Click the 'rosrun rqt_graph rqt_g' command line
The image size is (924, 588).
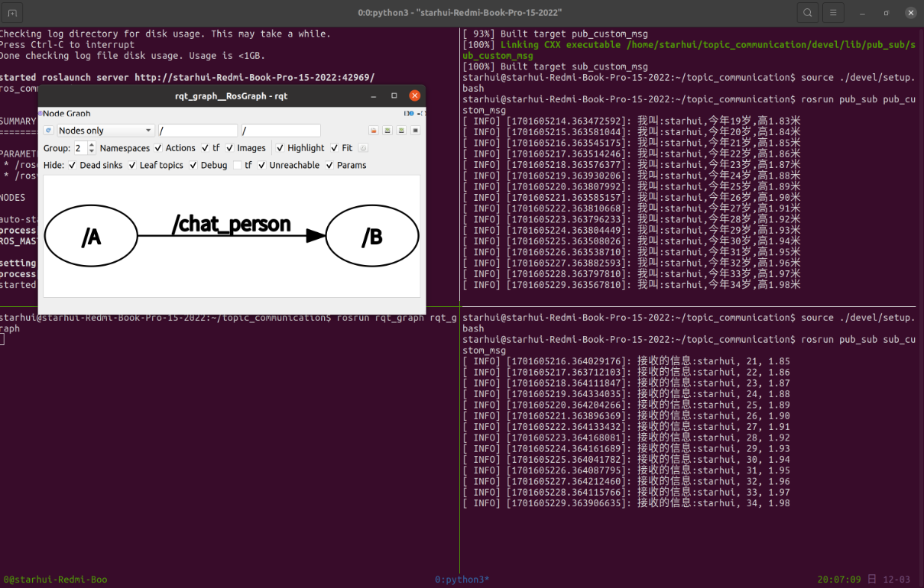[397, 318]
